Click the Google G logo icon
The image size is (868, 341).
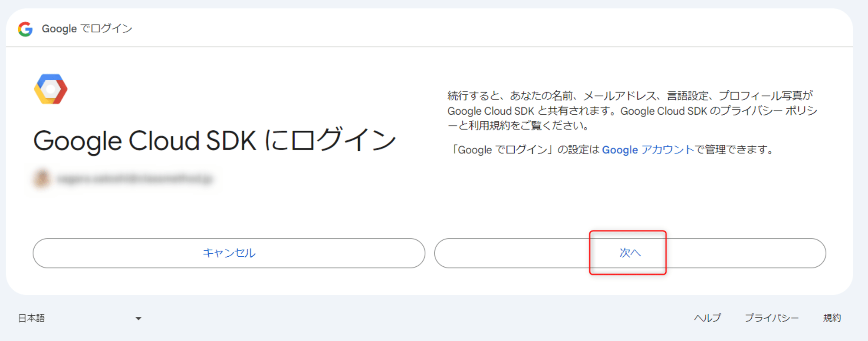[25, 29]
